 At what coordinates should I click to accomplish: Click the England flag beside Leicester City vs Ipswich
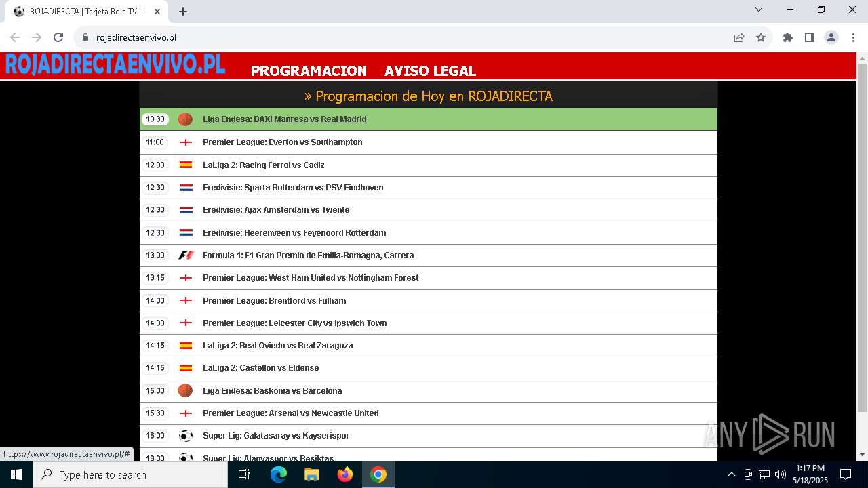pyautogui.click(x=185, y=323)
